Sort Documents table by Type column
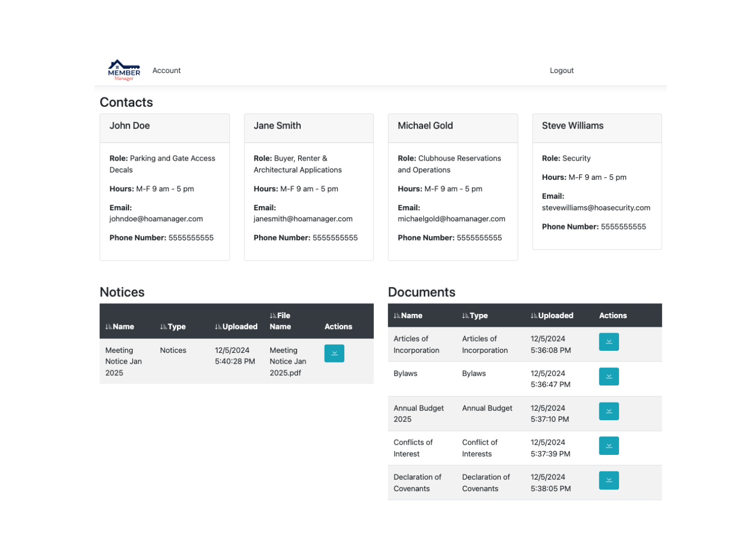The image size is (756, 544). point(475,316)
